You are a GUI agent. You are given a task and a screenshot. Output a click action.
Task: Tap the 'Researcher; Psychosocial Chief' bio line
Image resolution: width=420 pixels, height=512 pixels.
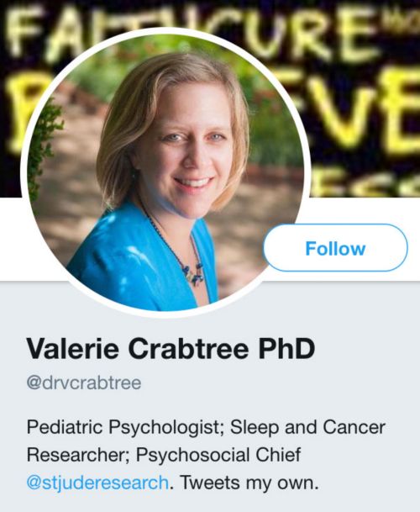164,455
